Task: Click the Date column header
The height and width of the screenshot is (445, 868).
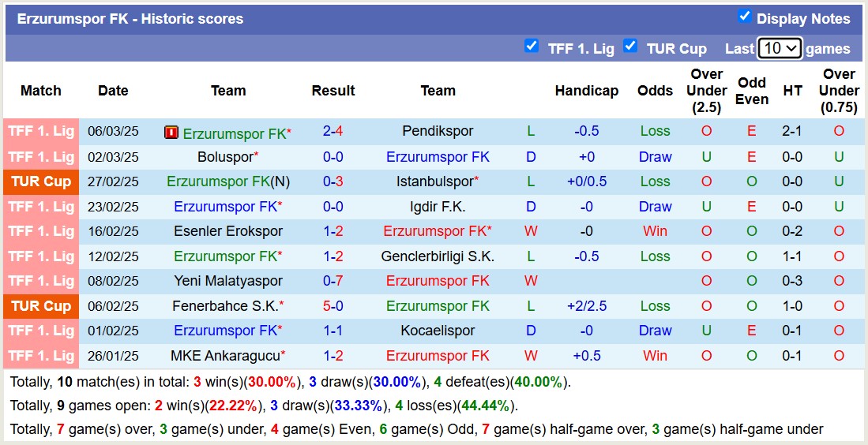Action: [x=113, y=91]
